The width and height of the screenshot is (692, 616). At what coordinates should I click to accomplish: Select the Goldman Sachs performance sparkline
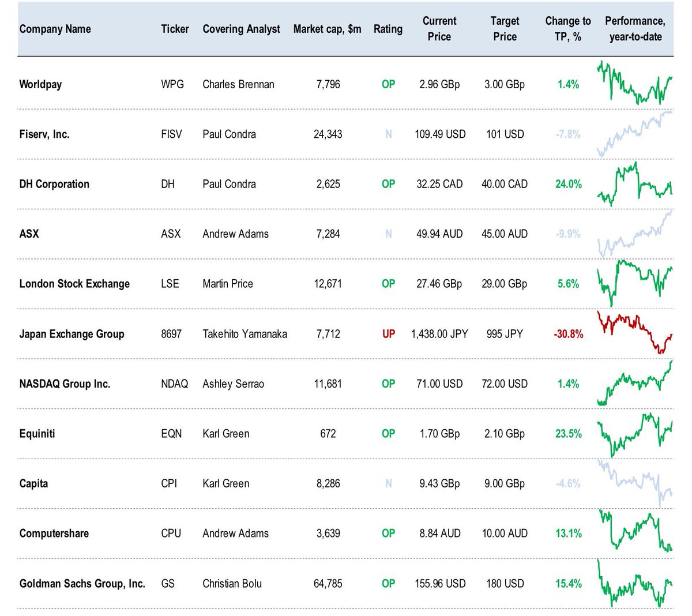(635, 583)
